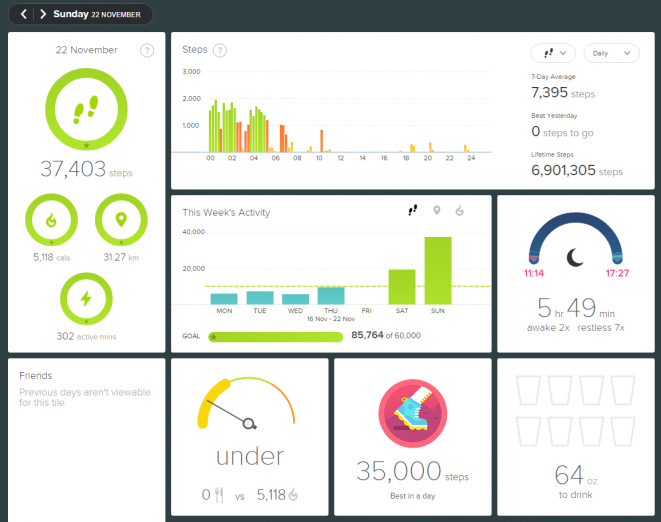This screenshot has height=522, width=661.
Task: Click the 64 oz to drink text
Action: (576, 482)
